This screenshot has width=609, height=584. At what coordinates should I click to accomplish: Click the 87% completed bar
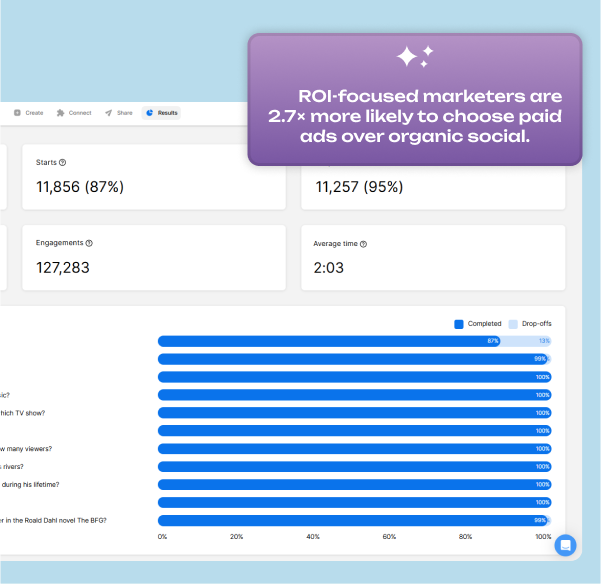click(x=328, y=341)
